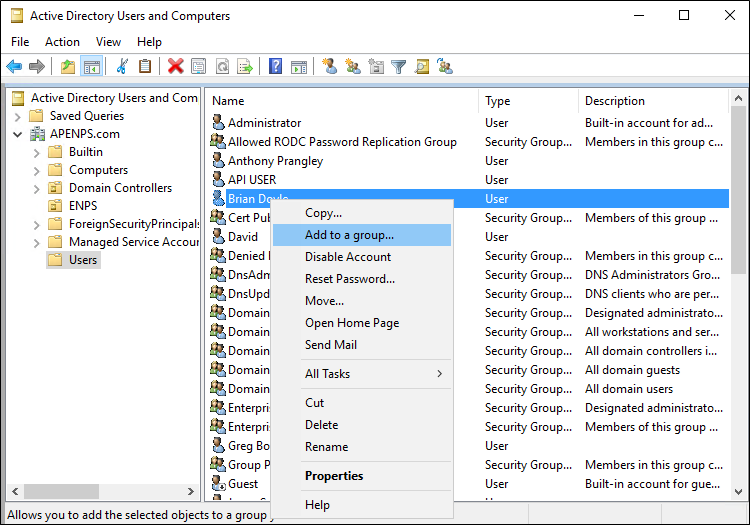
Task: Click the Find objects magnifier icon
Action: click(421, 66)
